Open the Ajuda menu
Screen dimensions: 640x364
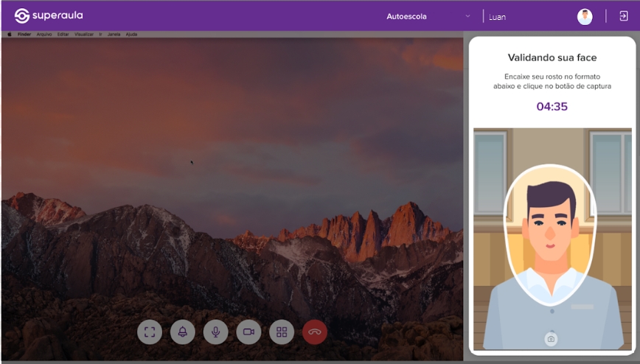point(131,34)
